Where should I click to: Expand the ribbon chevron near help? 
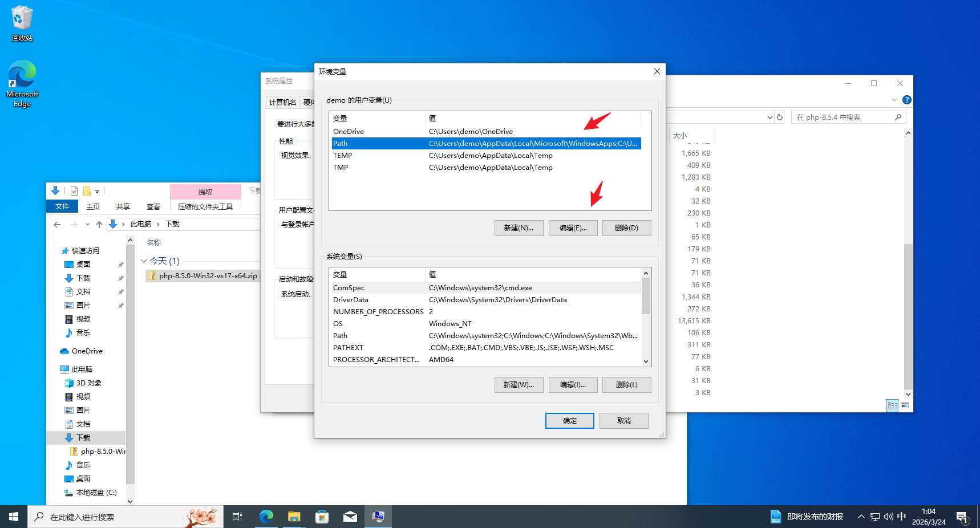point(894,100)
